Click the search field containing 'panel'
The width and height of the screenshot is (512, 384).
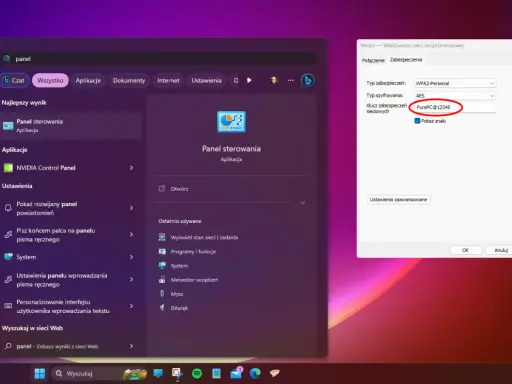(159, 59)
